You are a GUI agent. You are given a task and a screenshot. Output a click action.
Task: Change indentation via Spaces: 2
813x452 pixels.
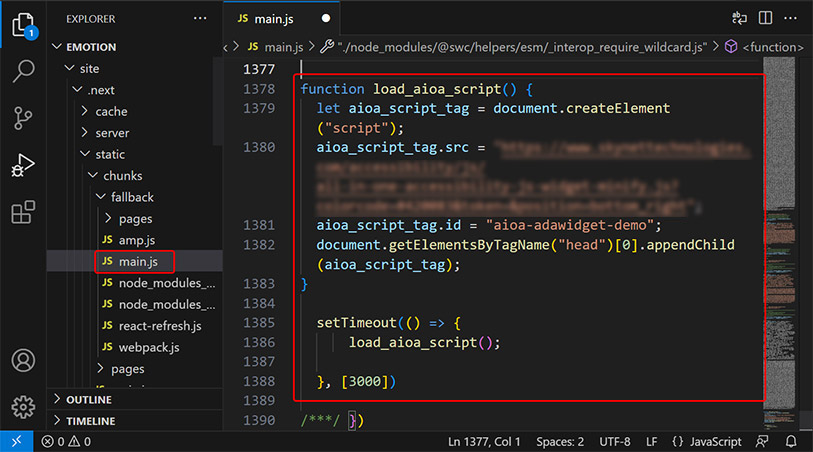(560, 442)
